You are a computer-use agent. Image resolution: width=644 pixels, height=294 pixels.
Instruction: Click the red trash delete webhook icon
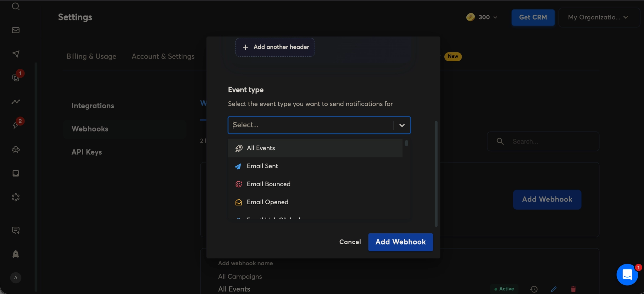573,289
